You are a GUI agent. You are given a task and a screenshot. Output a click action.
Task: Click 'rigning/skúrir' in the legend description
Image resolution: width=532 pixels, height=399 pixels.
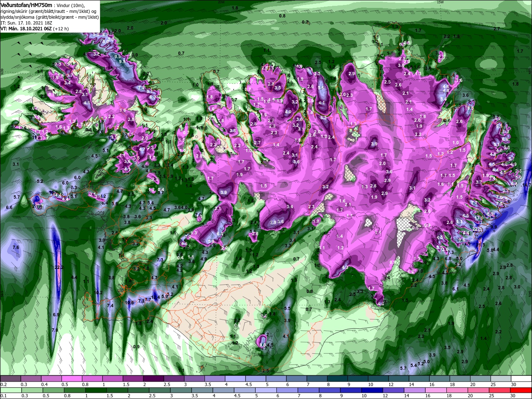coord(15,11)
